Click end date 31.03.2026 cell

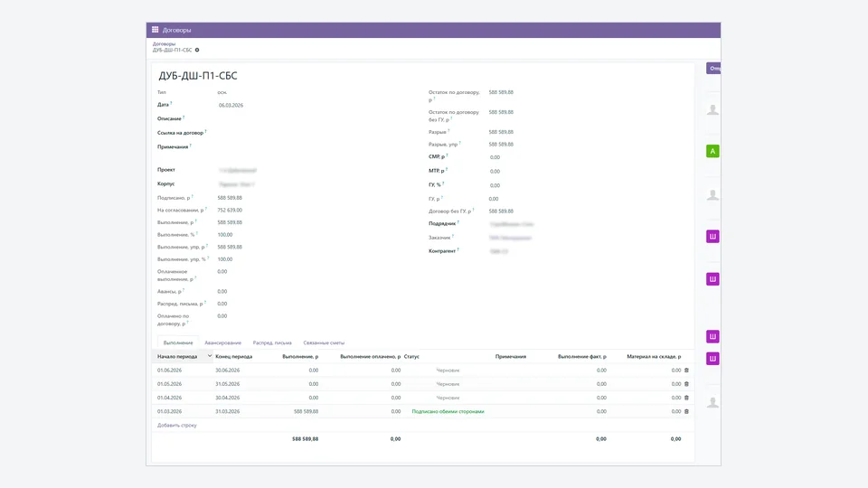228,412
